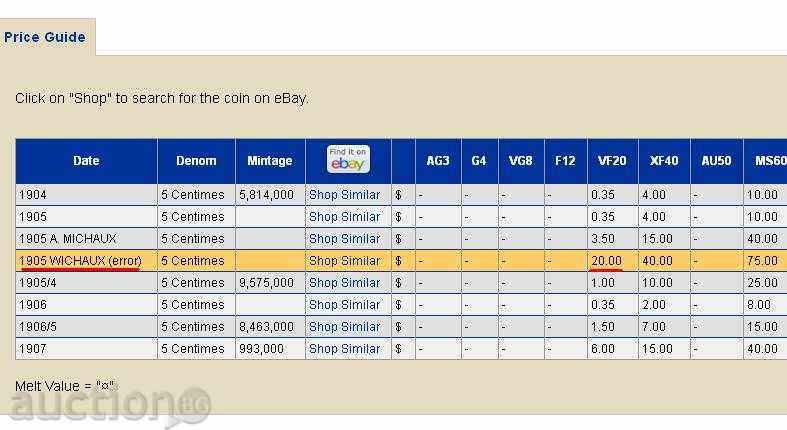This screenshot has width=787, height=430.
Task: Open Shop Similar for the 1907 coin
Action: tap(344, 349)
